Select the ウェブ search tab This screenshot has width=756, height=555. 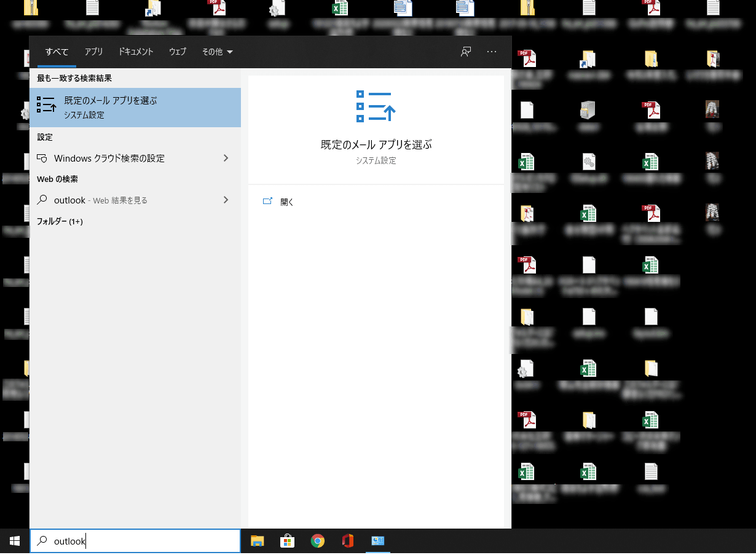click(x=178, y=52)
